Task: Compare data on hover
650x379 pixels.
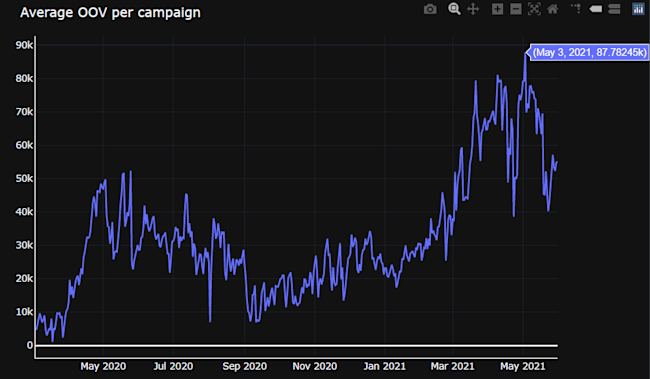Action: tap(614, 9)
